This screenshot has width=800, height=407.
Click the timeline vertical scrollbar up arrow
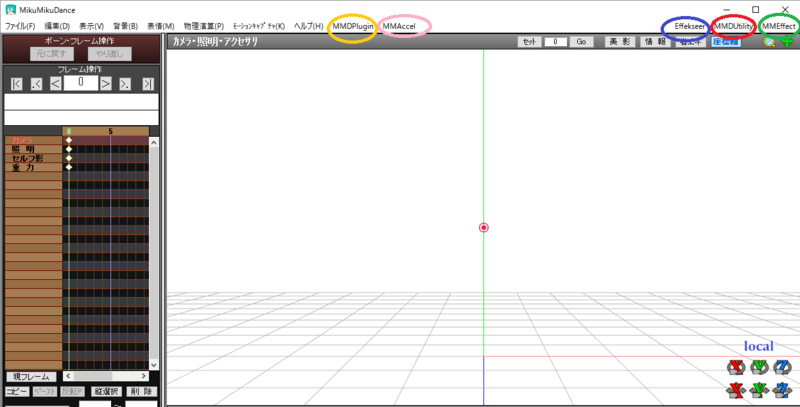(154, 142)
